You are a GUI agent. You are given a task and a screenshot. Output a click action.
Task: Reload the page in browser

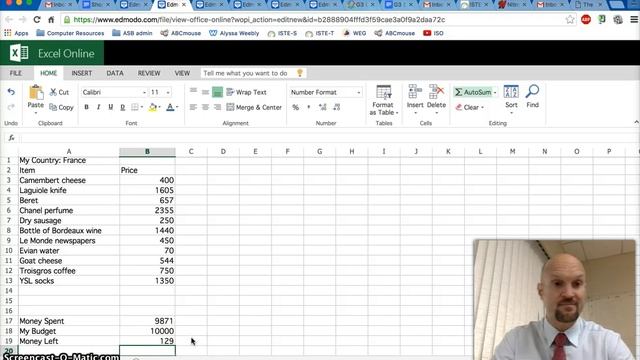[x=37, y=20]
